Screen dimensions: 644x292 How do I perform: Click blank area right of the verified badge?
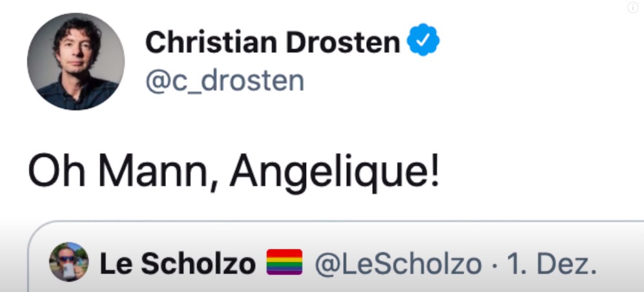(x=534, y=41)
